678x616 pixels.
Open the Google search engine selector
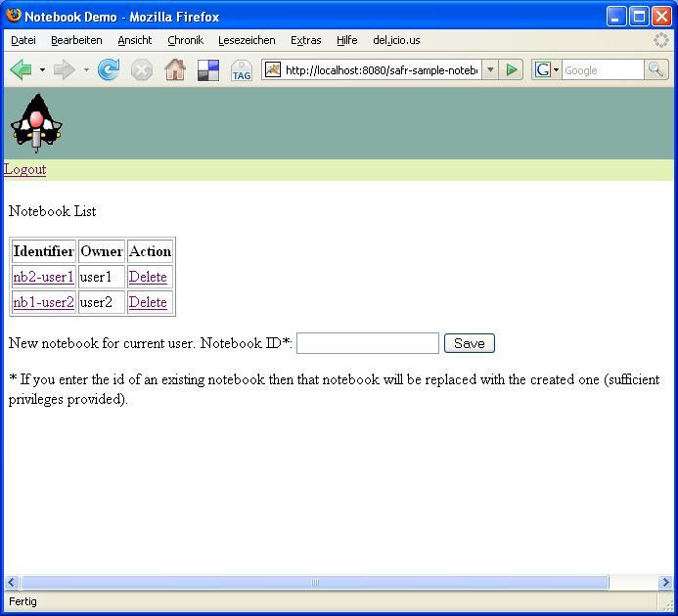pyautogui.click(x=547, y=69)
